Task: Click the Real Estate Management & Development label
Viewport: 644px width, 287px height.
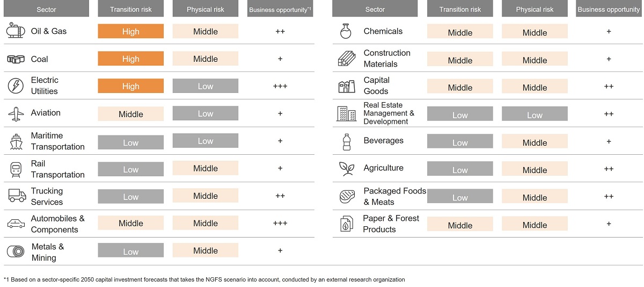Action: [389, 113]
